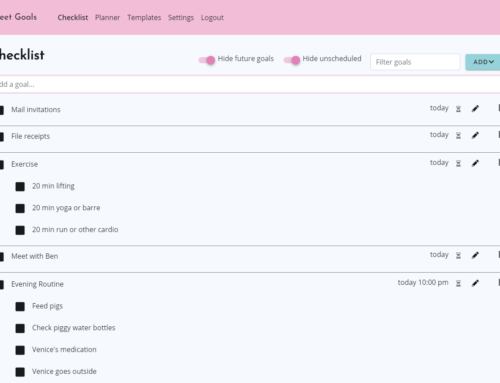This screenshot has height=383, width=500.
Task: Click the File receipts goal text
Action: [x=30, y=136]
